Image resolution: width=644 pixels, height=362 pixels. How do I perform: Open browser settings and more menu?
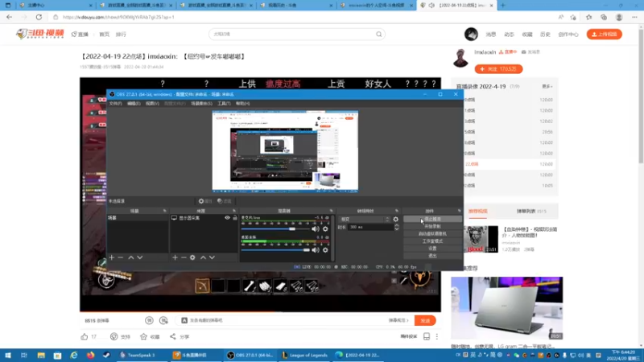[x=634, y=17]
